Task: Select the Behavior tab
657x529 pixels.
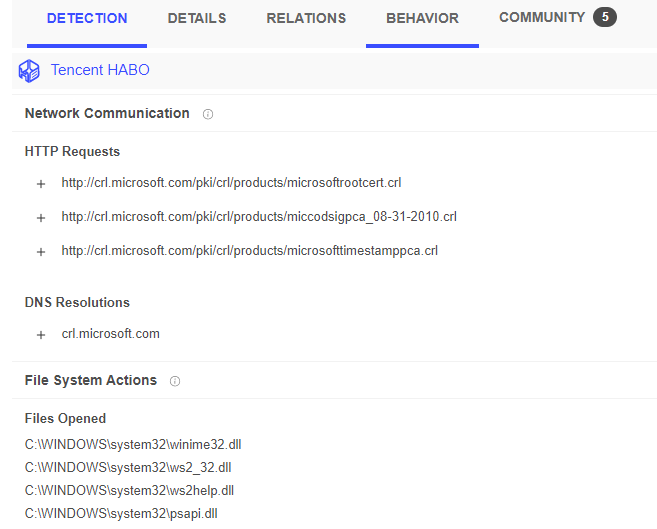Action: pos(422,18)
